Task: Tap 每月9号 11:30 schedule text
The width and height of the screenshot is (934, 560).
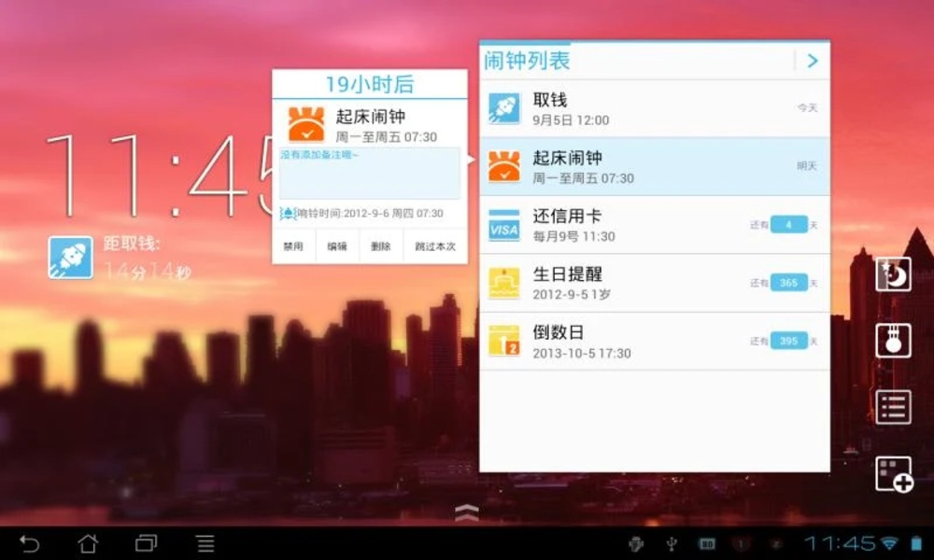Action: coord(573,236)
